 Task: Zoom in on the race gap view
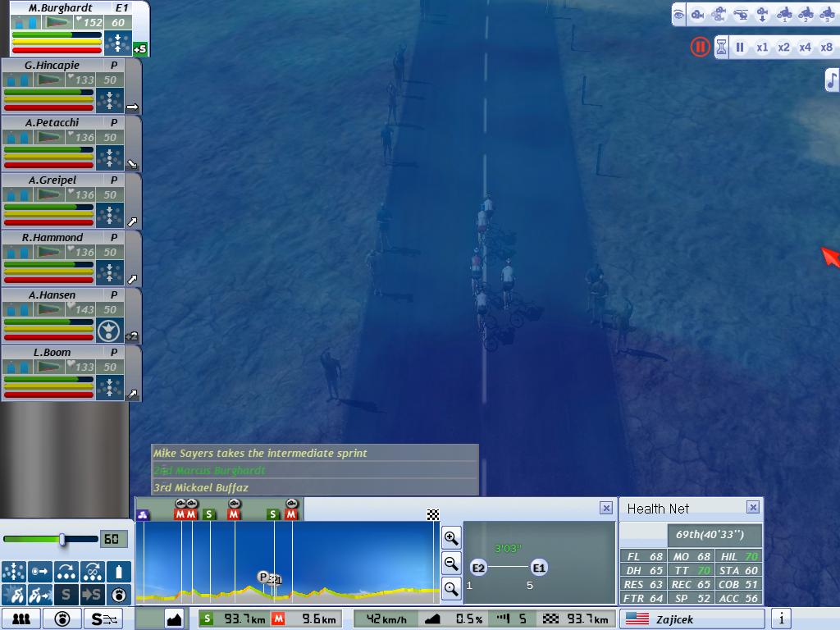[x=451, y=538]
